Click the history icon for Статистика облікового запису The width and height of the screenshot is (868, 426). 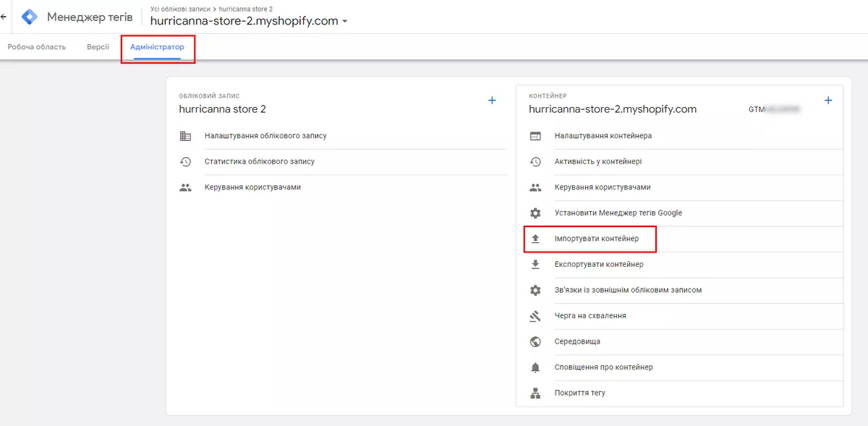186,162
